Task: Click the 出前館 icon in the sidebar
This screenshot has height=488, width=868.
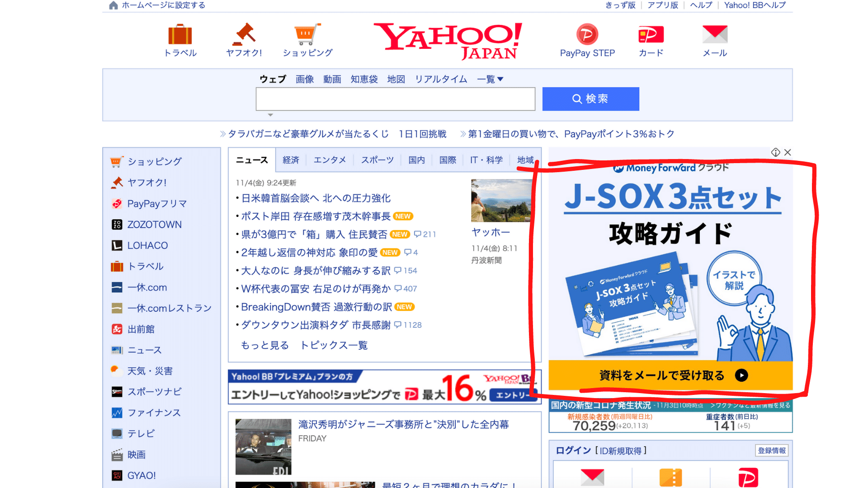Action: (x=117, y=329)
